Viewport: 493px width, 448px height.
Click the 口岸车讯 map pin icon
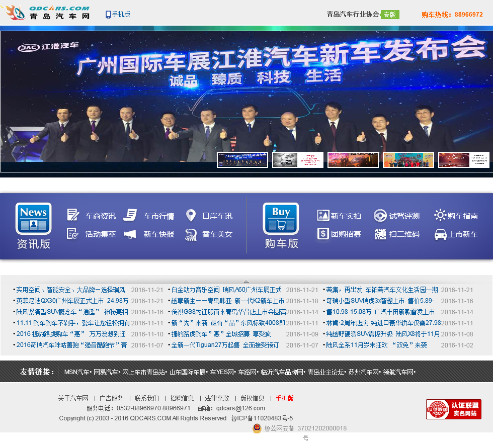(x=191, y=215)
